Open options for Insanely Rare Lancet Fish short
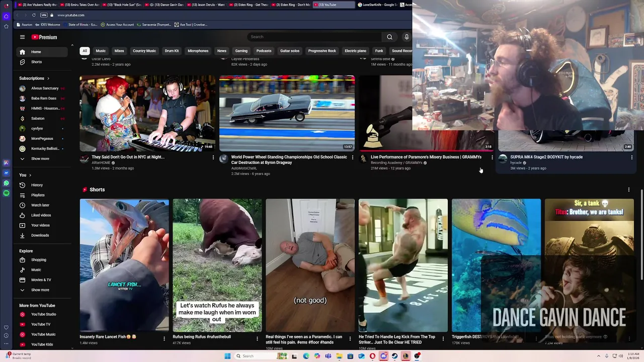The image size is (644, 362). pos(164,339)
